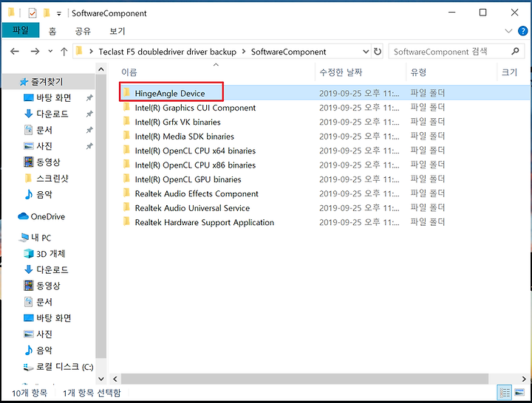This screenshot has height=403, width=532.
Task: Open the 파일 ribbon tab
Action: pos(21,30)
